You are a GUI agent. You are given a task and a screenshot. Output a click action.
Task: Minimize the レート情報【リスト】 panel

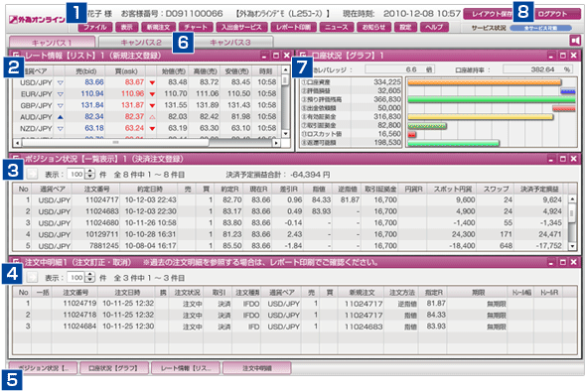(264, 56)
